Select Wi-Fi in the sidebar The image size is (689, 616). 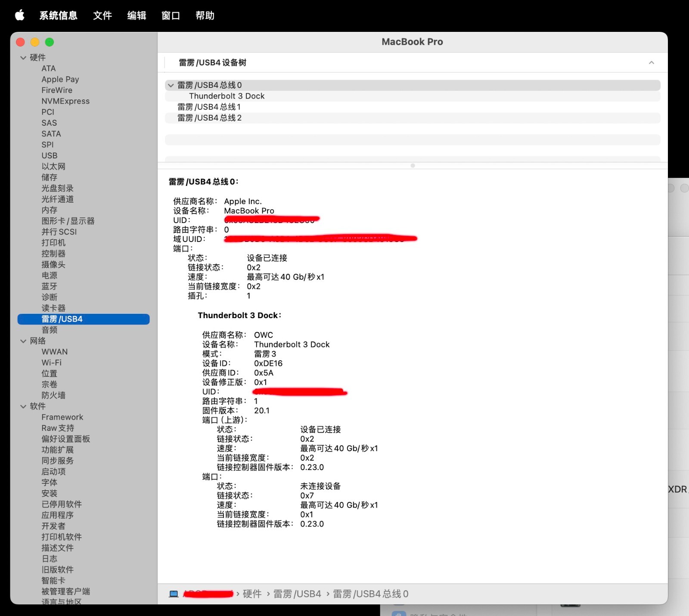(x=52, y=363)
